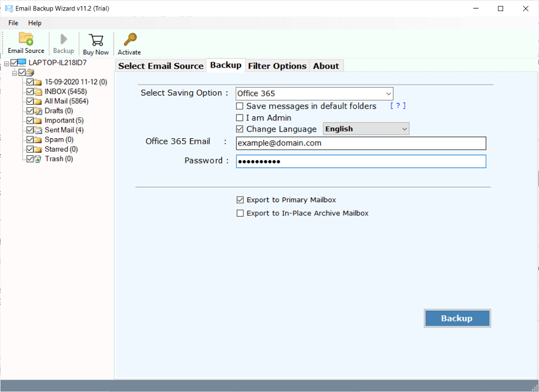This screenshot has width=539, height=392.
Task: Uncheck the INBOX (5458) checkbox
Action: pos(30,92)
